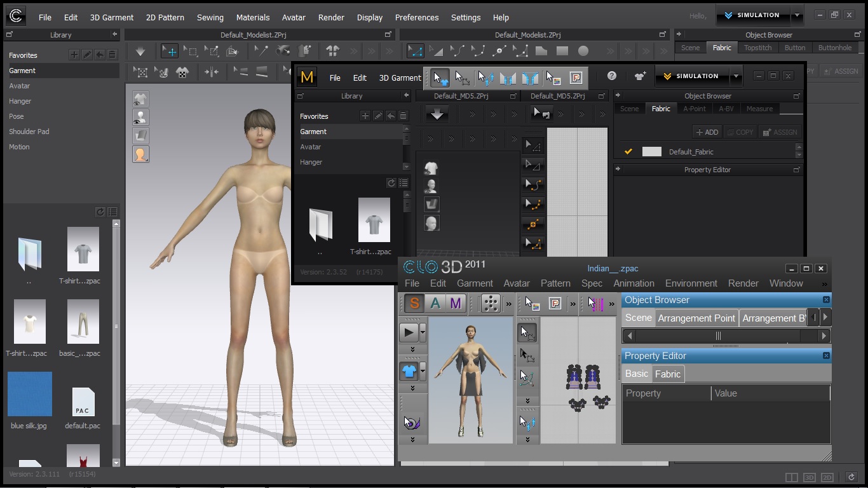Image resolution: width=868 pixels, height=488 pixels.
Task: Click the blue T-shirt icon in CLO 3D 2011
Action: (409, 371)
